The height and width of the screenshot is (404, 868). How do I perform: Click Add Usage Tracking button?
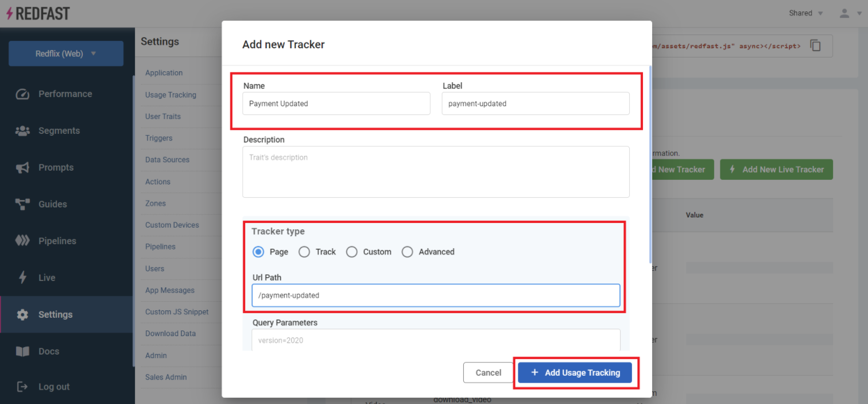575,372
